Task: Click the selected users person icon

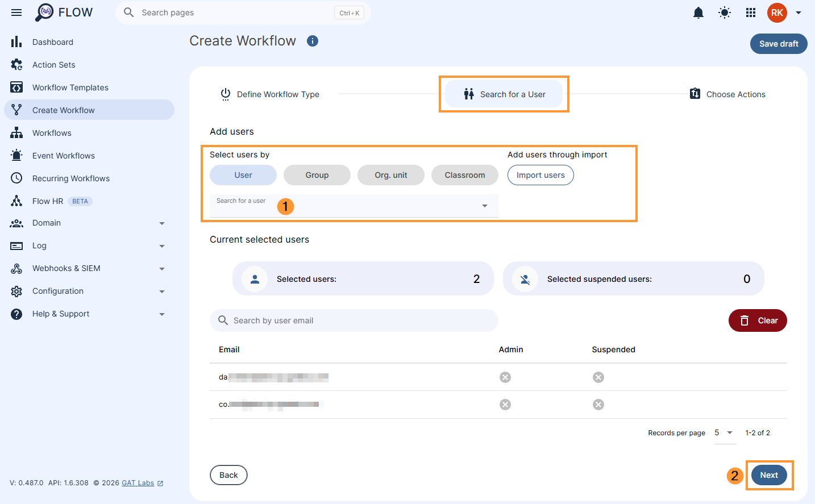Action: pos(255,279)
